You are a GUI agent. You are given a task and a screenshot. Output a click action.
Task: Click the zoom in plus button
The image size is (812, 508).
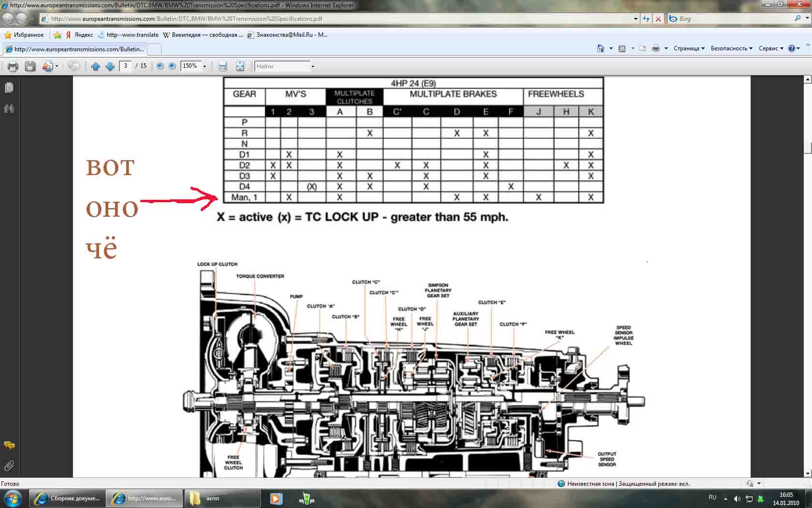pyautogui.click(x=172, y=66)
